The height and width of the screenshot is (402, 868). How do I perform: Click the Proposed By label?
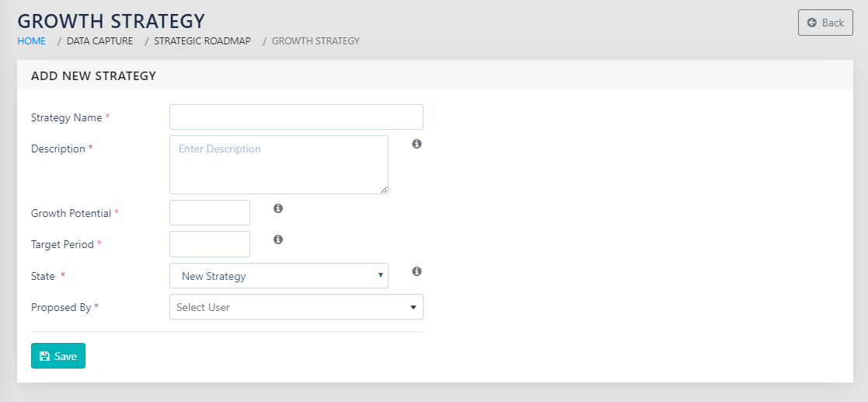pyautogui.click(x=61, y=307)
